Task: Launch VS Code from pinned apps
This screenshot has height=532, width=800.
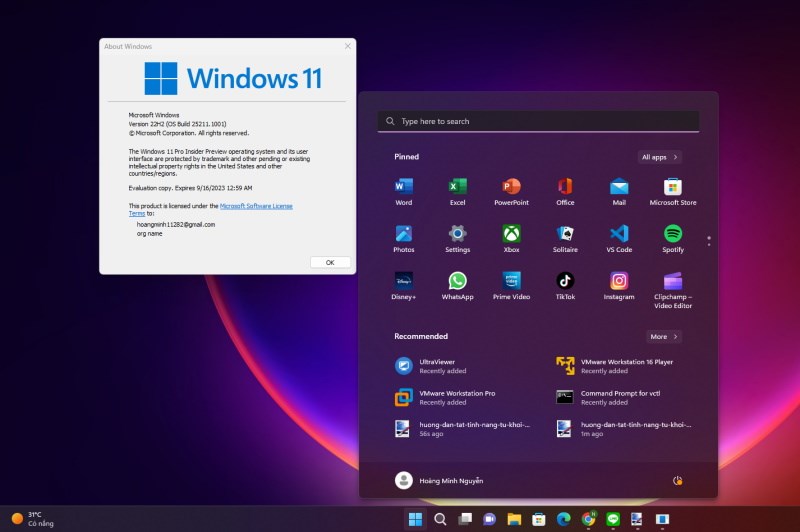Action: pos(619,239)
